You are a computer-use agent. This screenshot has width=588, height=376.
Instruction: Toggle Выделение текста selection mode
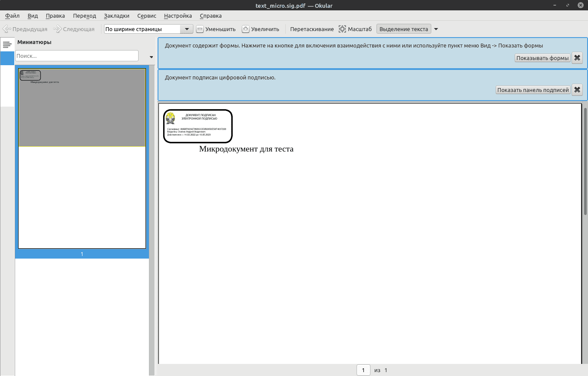tap(404, 29)
